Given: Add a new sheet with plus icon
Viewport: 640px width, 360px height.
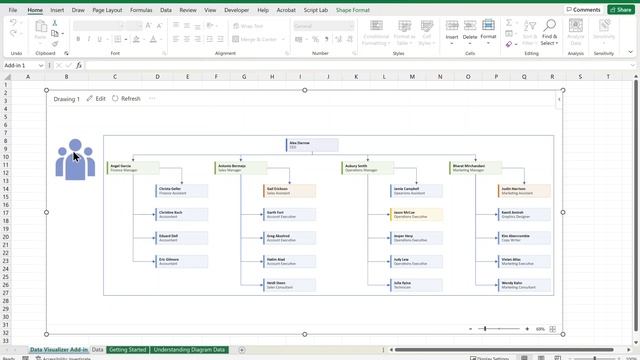Looking at the screenshot, I should click(x=242, y=350).
